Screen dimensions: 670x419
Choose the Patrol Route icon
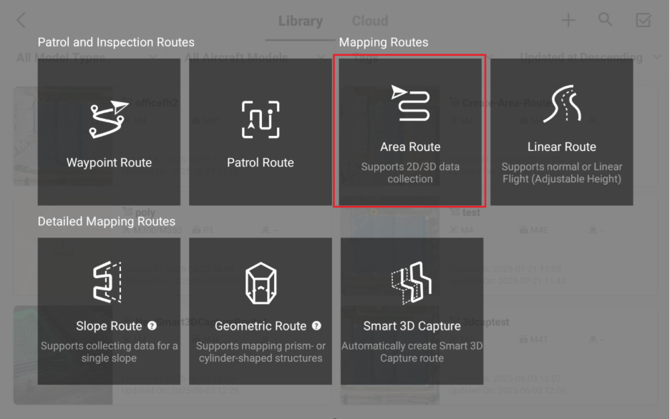261,119
